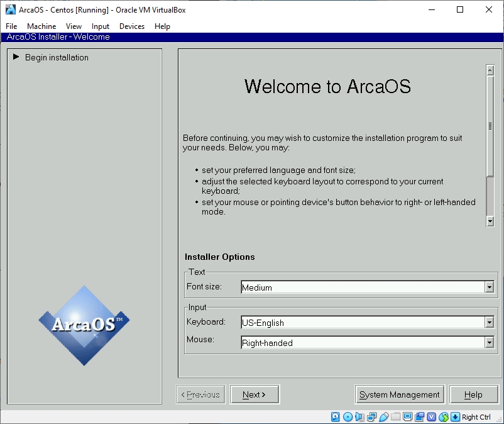
Task: Open the Machine menu
Action: click(x=41, y=26)
